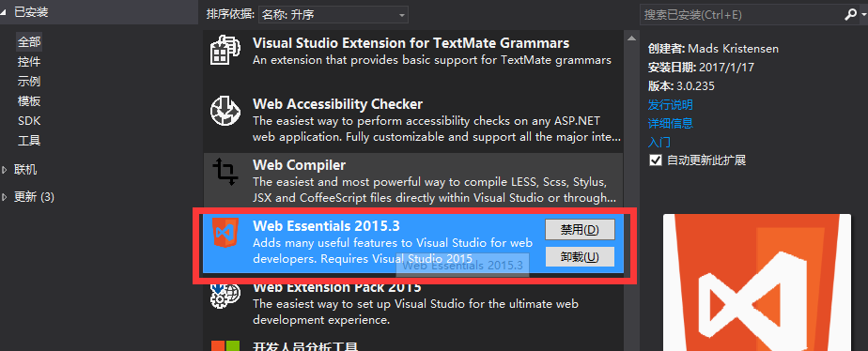Screen dimensions: 868x351
Task: Open the 详细信息 link
Action: pyautogui.click(x=671, y=123)
